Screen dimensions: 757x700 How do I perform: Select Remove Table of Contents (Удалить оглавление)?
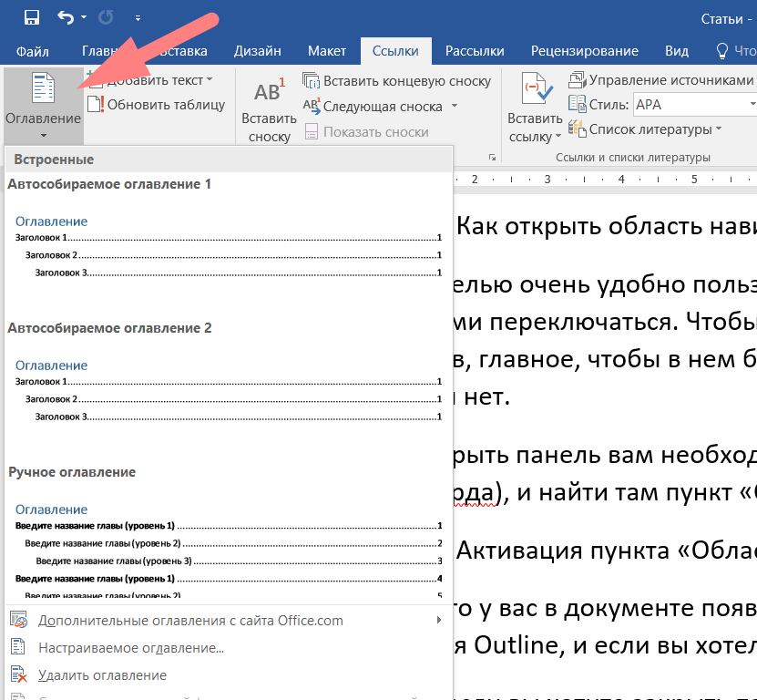pos(102,675)
